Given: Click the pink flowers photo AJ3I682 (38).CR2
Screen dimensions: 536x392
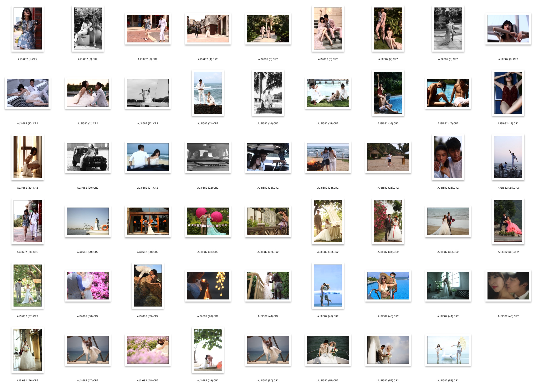Looking at the screenshot, I should pos(88,286).
